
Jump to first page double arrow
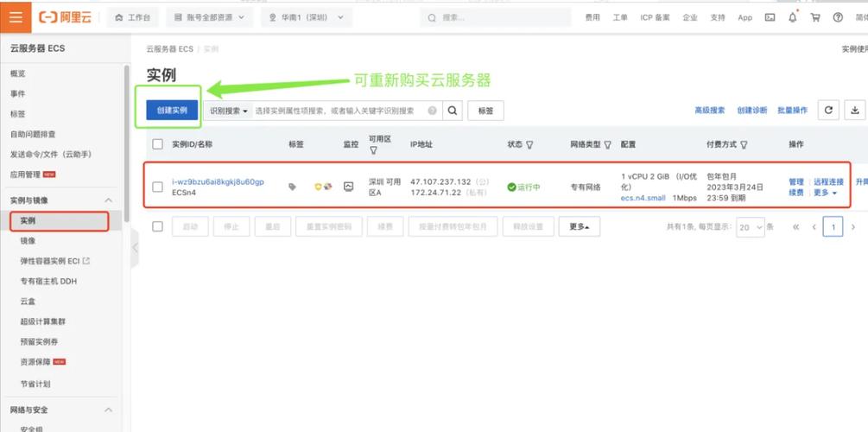tap(796, 227)
